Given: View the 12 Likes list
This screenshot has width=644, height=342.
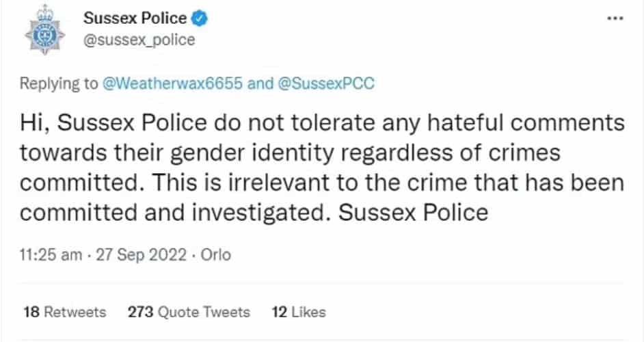Looking at the screenshot, I should coord(299,312).
